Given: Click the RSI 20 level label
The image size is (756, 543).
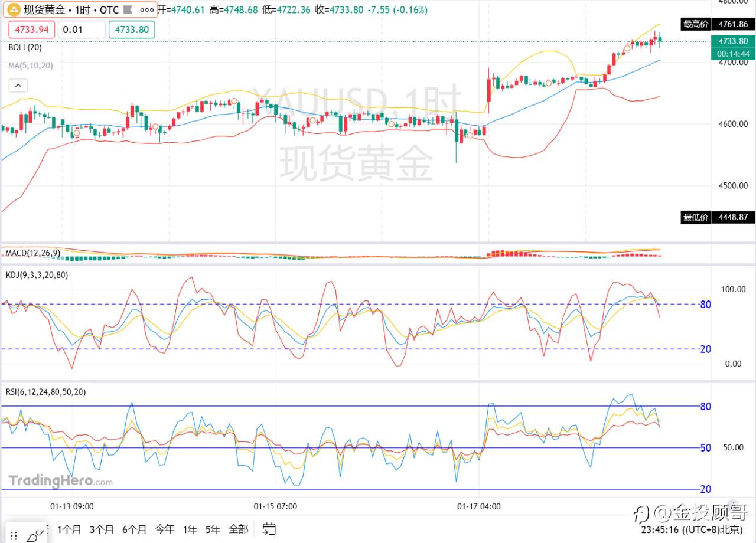Looking at the screenshot, I should pos(705,489).
